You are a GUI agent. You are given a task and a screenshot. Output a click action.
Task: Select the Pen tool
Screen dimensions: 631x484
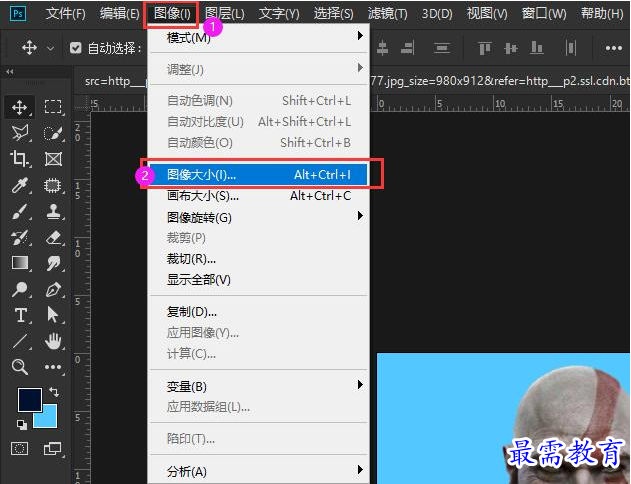pos(53,290)
